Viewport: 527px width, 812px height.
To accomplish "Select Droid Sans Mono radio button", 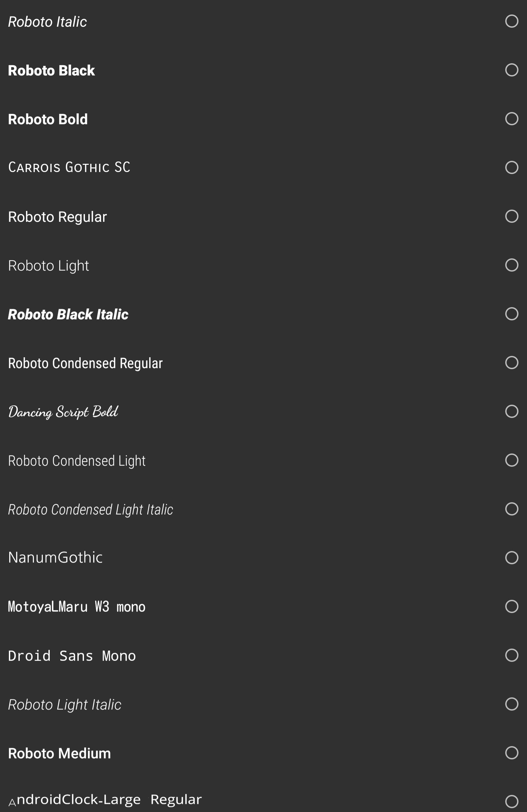I will tap(511, 655).
